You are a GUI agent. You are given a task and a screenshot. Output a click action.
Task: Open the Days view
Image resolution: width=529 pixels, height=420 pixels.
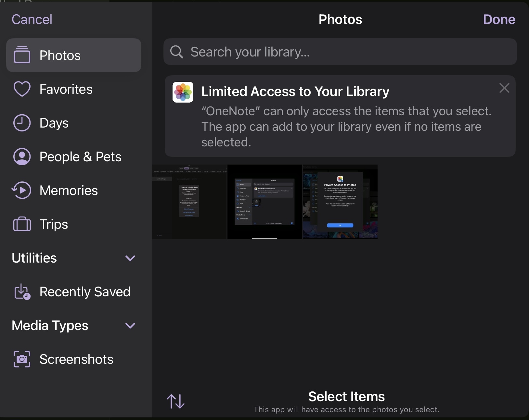point(74,123)
